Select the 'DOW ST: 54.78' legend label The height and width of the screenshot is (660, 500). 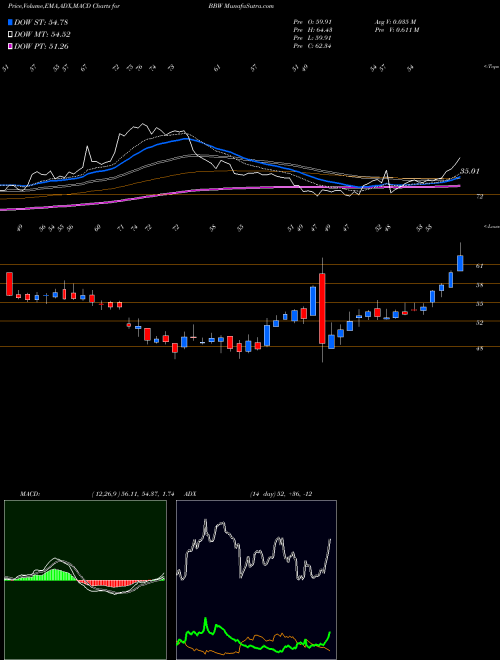point(41,22)
